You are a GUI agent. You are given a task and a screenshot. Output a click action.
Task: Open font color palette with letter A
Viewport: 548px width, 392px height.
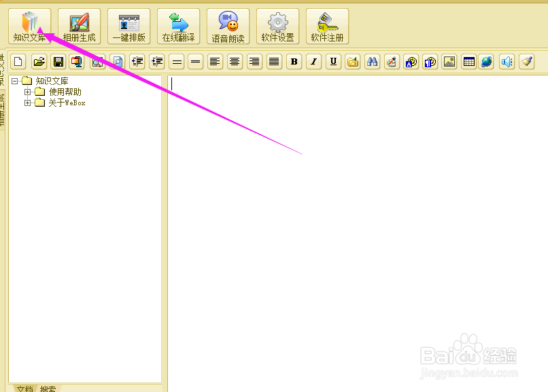(411, 62)
